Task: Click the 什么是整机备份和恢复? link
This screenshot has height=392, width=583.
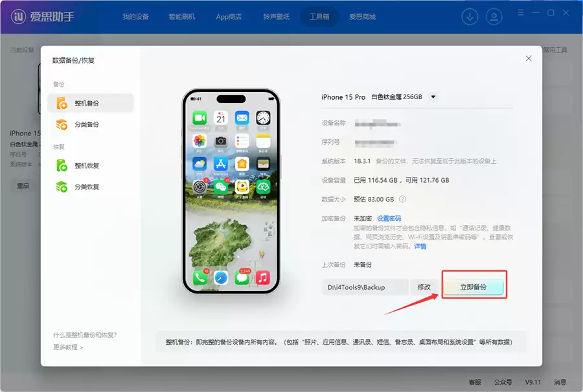Action: (85, 335)
